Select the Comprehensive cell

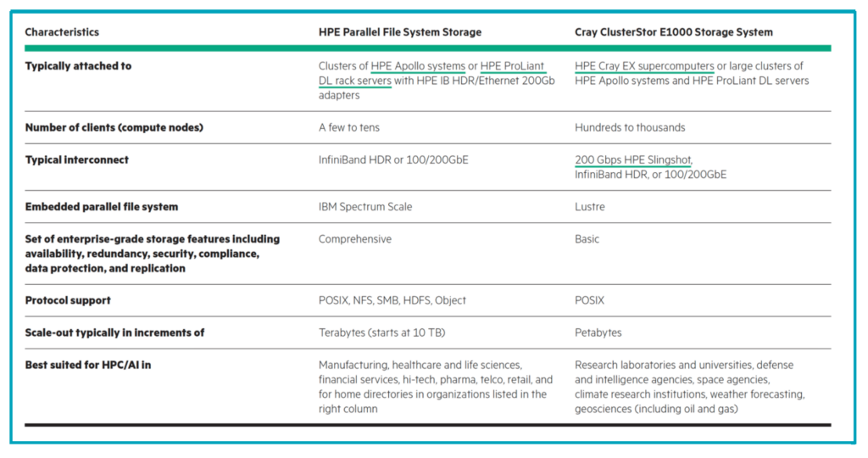pyautogui.click(x=355, y=239)
